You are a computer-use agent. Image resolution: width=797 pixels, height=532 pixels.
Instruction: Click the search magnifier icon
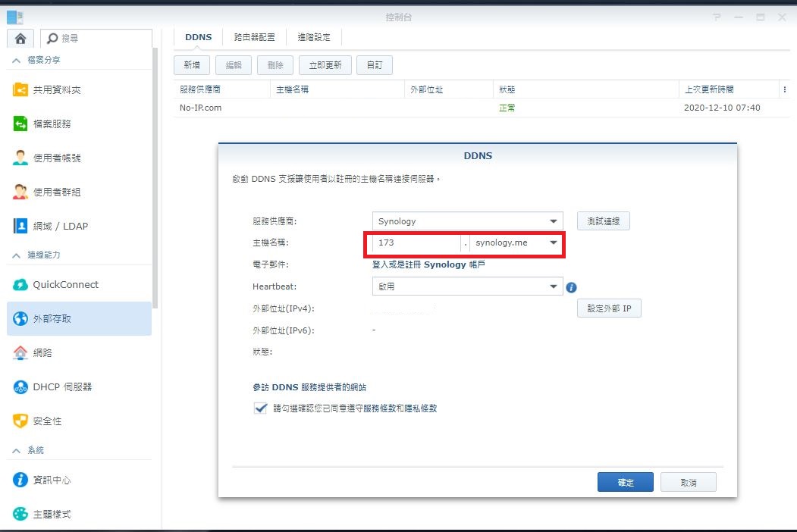[52, 38]
